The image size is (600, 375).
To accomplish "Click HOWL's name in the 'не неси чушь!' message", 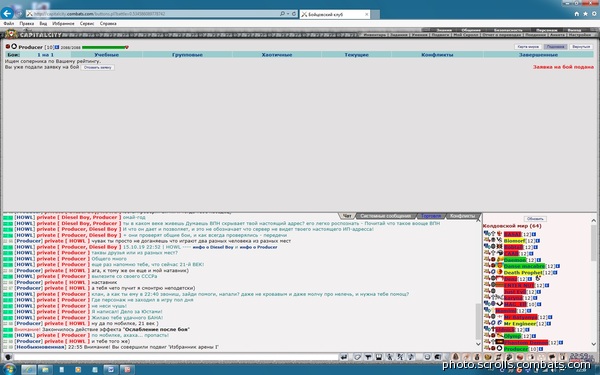I will [x=24, y=306].
